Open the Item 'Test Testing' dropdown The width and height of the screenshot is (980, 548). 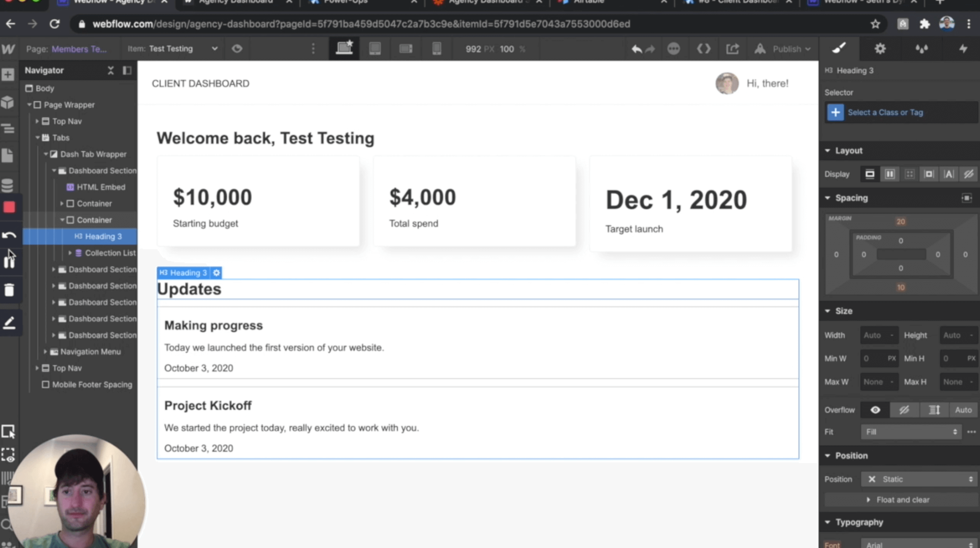[x=215, y=49]
